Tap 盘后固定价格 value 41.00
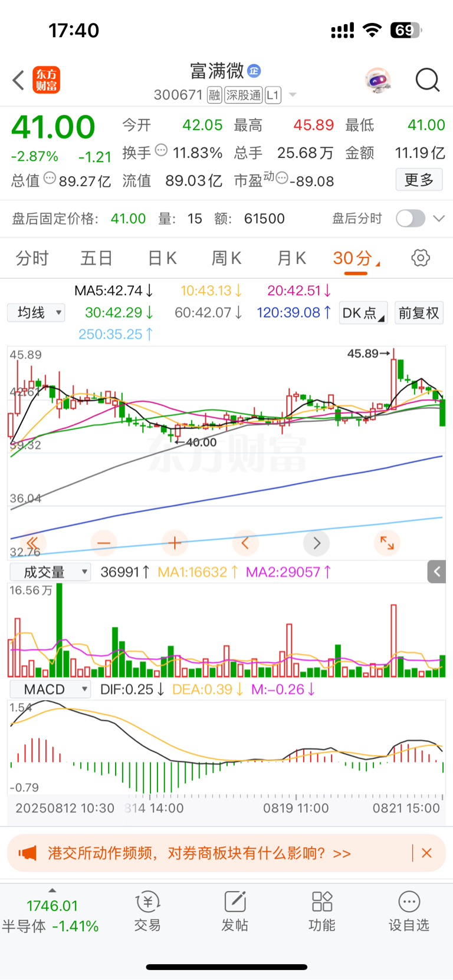 click(x=128, y=219)
